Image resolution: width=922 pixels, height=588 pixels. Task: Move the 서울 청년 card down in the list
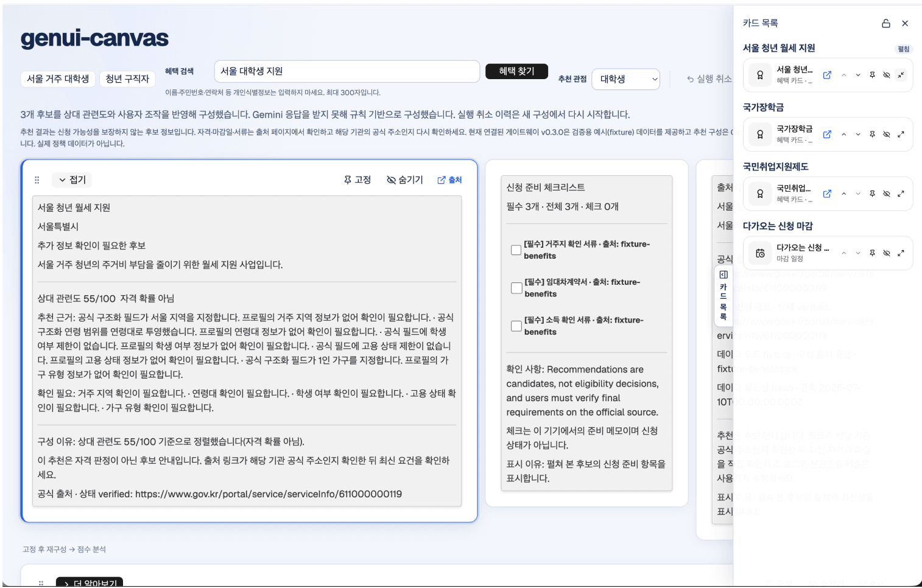pos(858,75)
